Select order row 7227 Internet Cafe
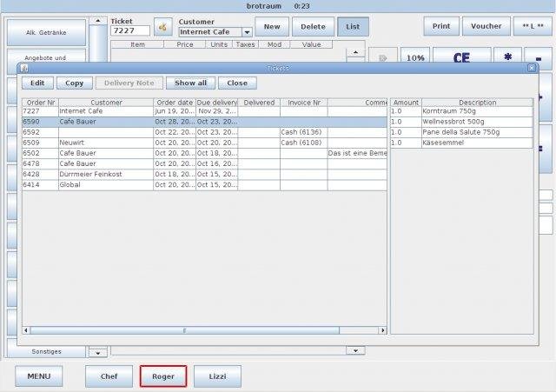This screenshot has width=556, height=392. tap(205, 111)
